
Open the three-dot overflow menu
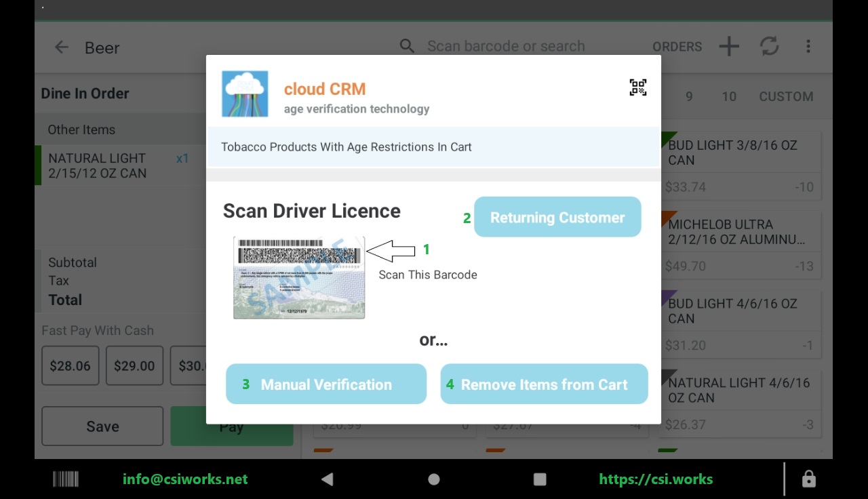808,46
